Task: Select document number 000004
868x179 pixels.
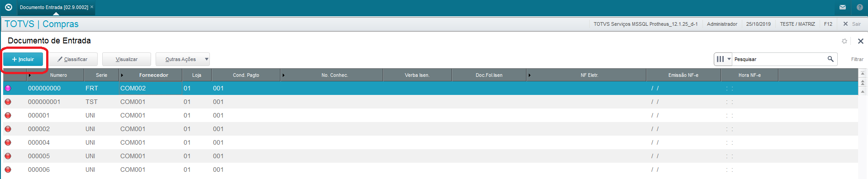Action: (39, 142)
